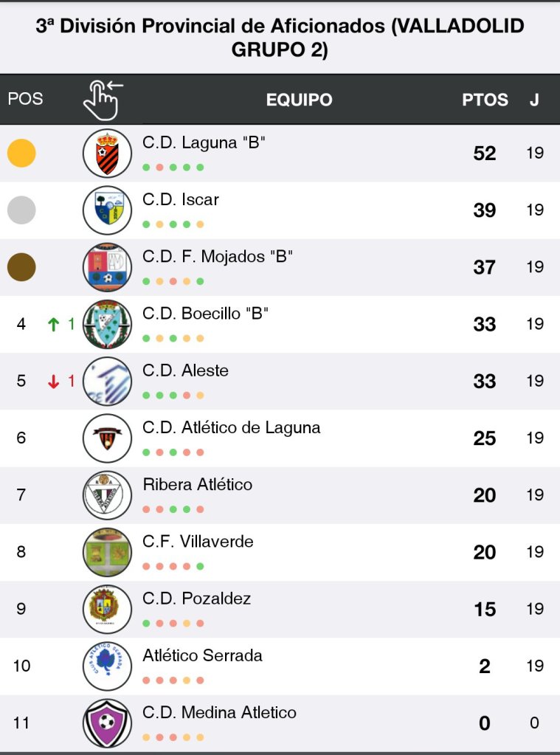Sort by the PTOS column header
Screen dimensions: 560x755
click(x=485, y=100)
